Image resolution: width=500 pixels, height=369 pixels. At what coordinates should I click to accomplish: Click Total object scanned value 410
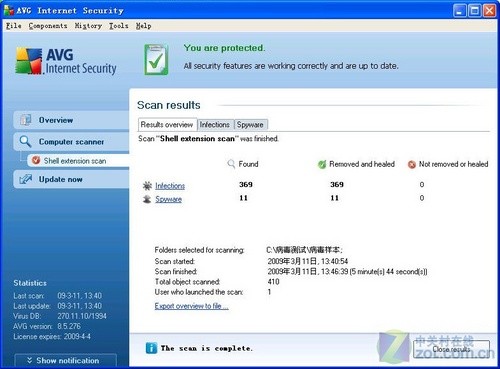click(273, 282)
